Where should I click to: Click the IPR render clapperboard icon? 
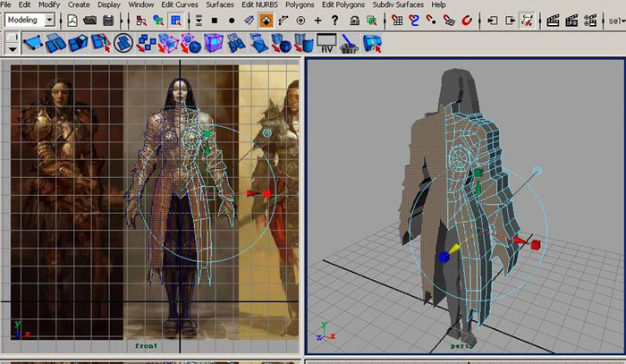click(x=571, y=21)
